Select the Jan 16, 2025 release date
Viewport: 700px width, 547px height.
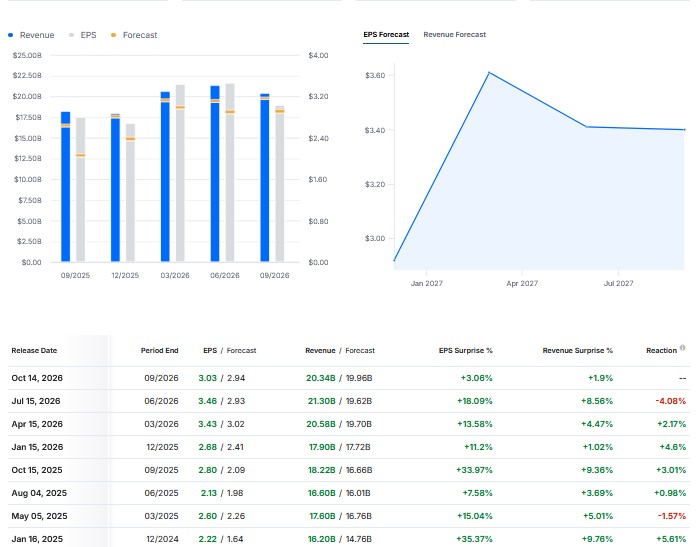click(x=37, y=539)
